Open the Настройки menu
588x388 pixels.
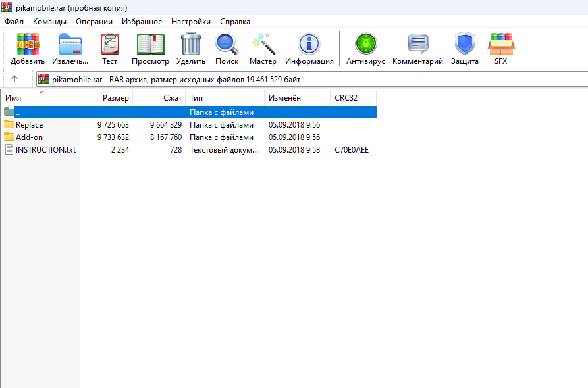pos(191,22)
